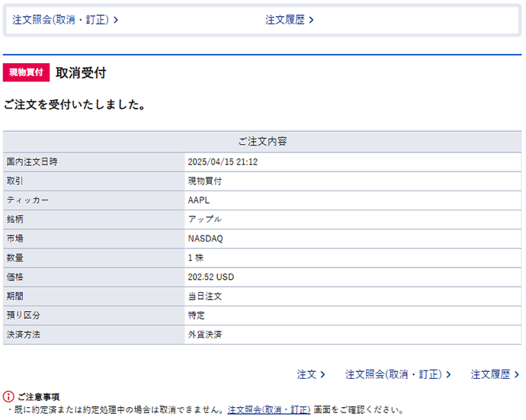Screen dimensions: 526x420
Task: Select settlement value 外貨決済
Action: [x=205, y=335]
